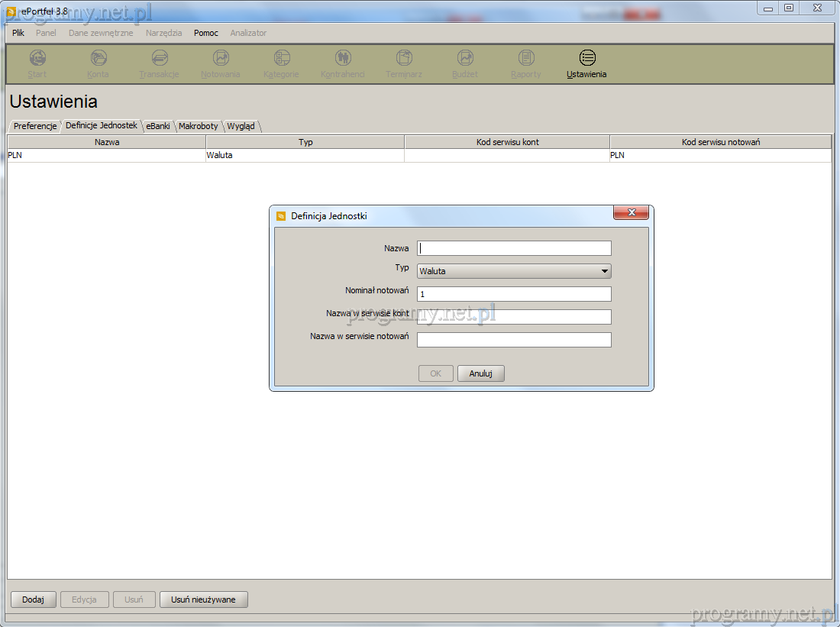Click the Usuń nieużywane button
840x627 pixels.
(203, 600)
